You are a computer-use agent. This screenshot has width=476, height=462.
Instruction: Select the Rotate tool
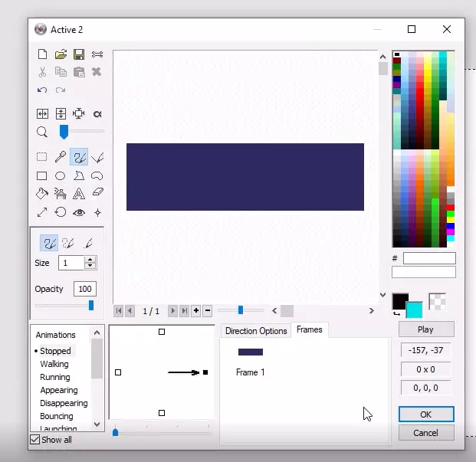(60, 212)
